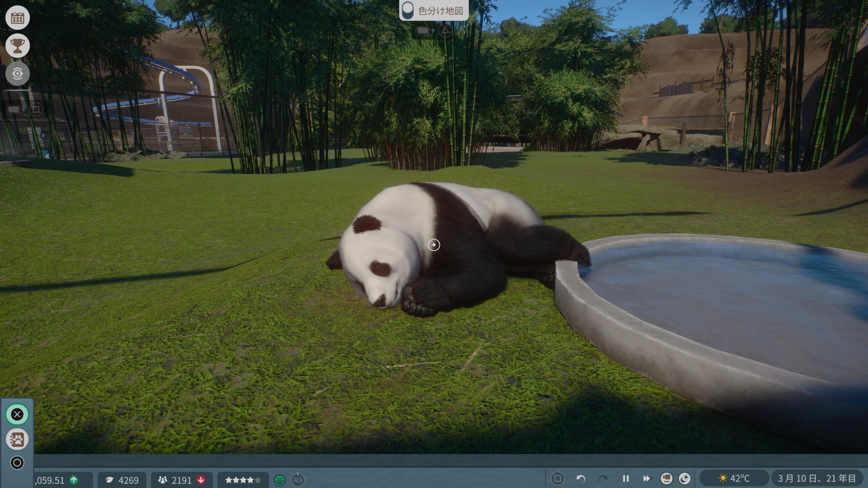Toggle the 色分け地図 heat map switch
868x488 pixels.
pos(407,11)
